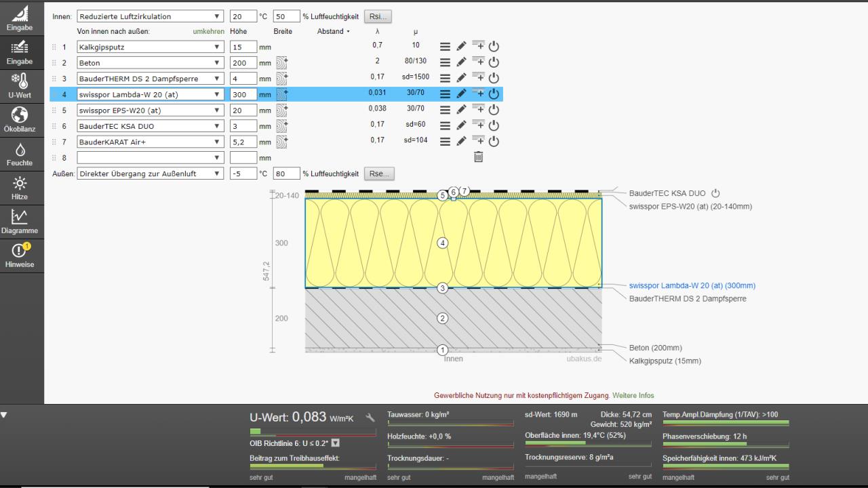Click the Tauwasser rating bar

coord(450,424)
